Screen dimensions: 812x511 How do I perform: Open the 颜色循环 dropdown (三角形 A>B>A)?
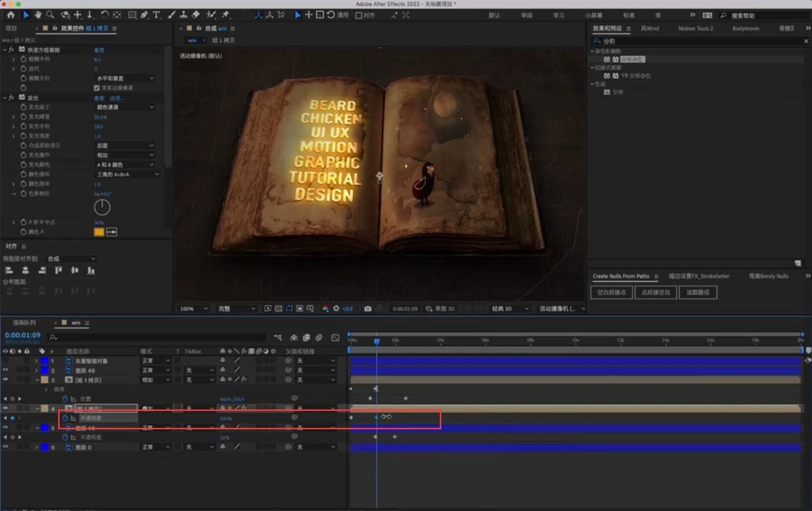point(128,174)
